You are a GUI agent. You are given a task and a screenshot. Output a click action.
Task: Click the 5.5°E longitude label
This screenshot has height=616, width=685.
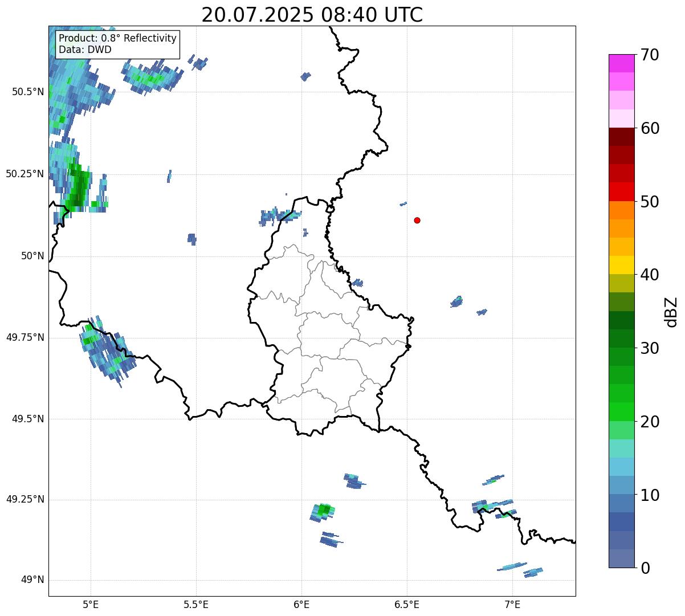point(196,604)
